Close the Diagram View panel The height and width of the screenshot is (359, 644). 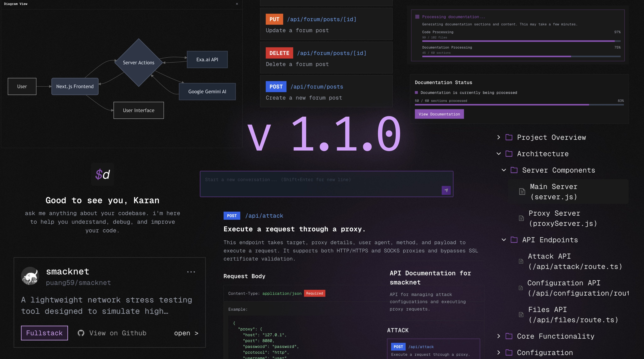point(237,4)
